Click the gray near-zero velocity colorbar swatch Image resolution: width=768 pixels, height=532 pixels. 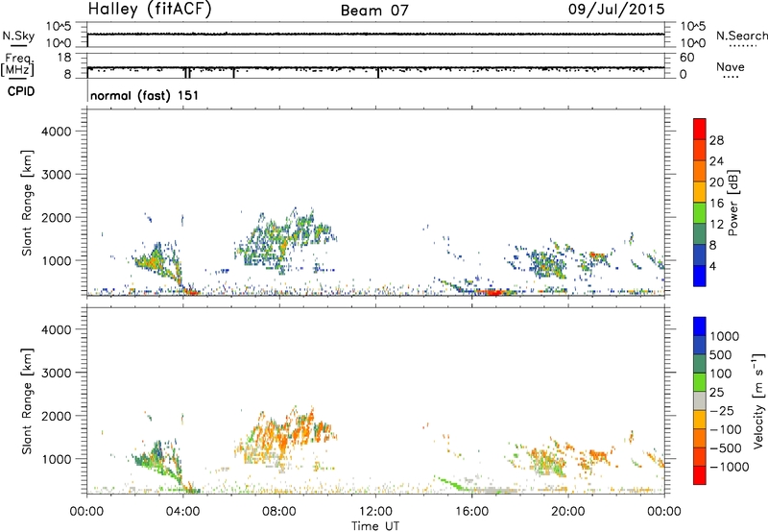(x=700, y=400)
